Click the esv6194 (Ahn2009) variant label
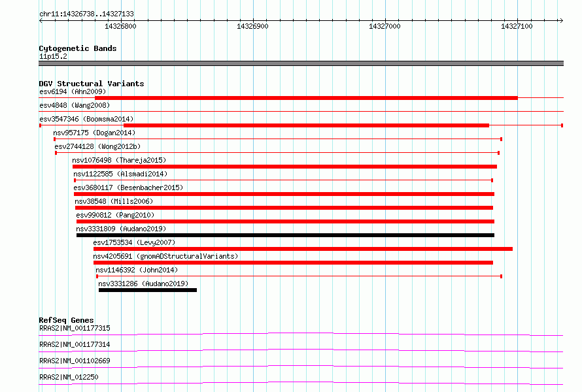This screenshot has height=392, width=582. click(73, 91)
